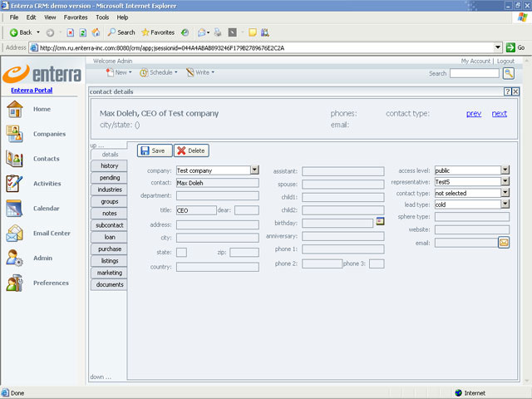Click the browser Mail icon

201,32
